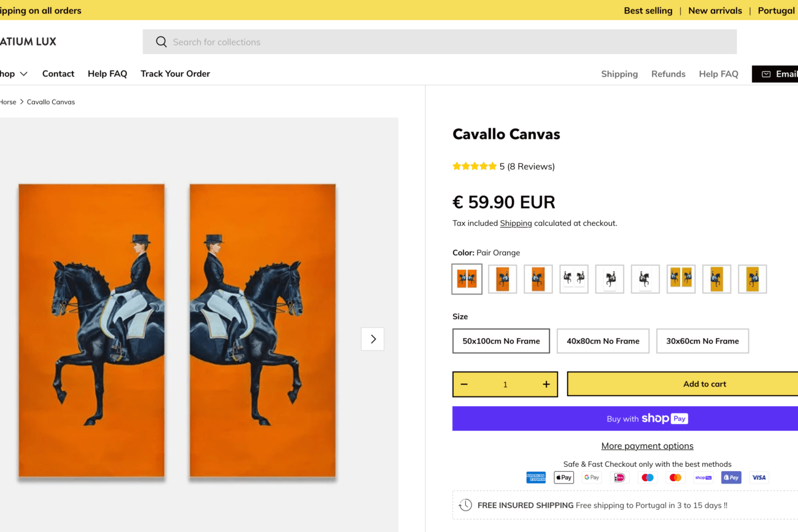Click the American Express payment icon
This screenshot has height=532, width=798.
(x=536, y=477)
